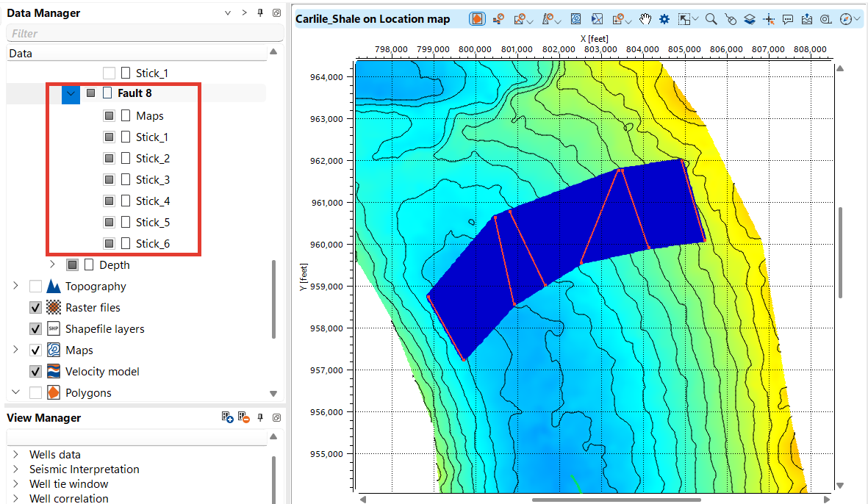Enable the Topography checkbox

[x=35, y=287]
